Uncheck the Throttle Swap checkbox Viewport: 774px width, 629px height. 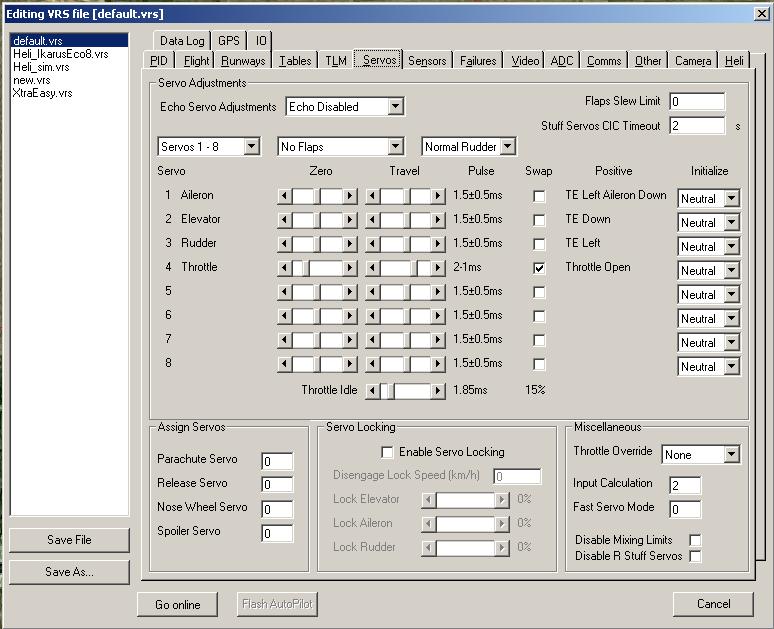click(540, 268)
